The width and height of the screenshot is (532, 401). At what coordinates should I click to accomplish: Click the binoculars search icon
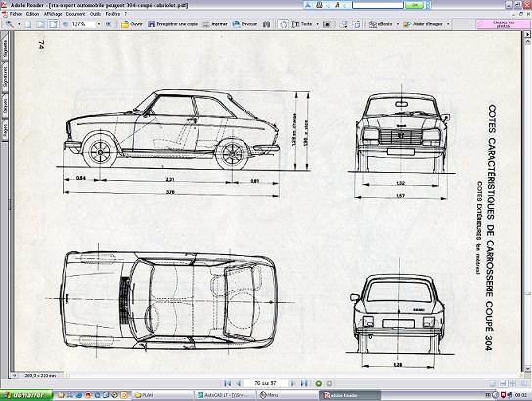267,24
